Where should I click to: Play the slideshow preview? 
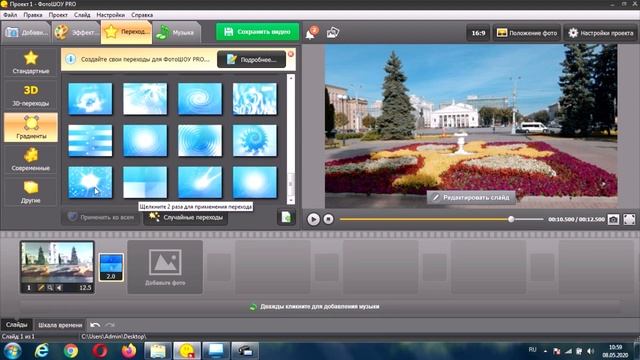pos(313,219)
